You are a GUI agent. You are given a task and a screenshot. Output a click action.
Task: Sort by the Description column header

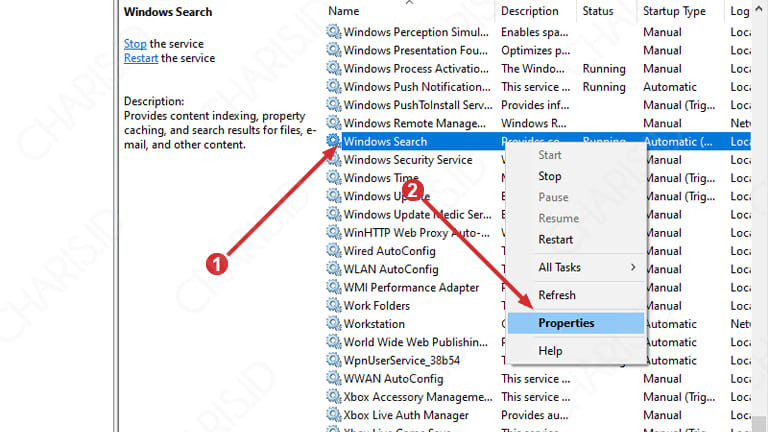(529, 11)
